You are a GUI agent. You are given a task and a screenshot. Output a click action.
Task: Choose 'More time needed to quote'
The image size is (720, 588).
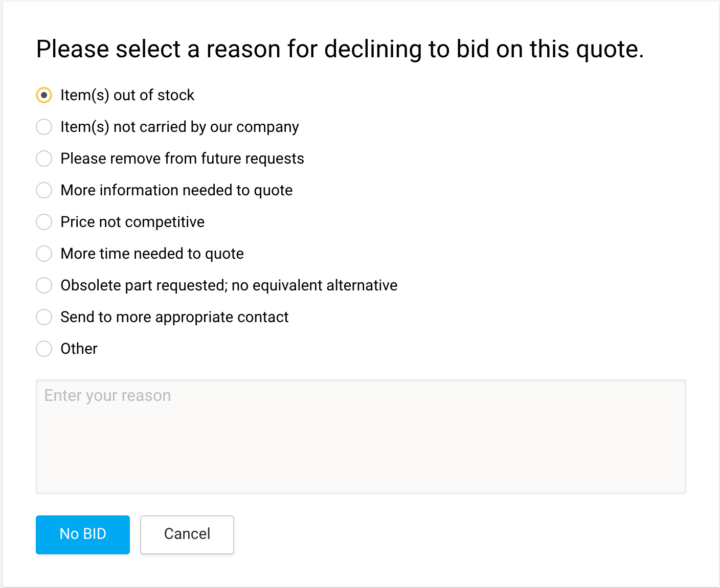click(44, 254)
